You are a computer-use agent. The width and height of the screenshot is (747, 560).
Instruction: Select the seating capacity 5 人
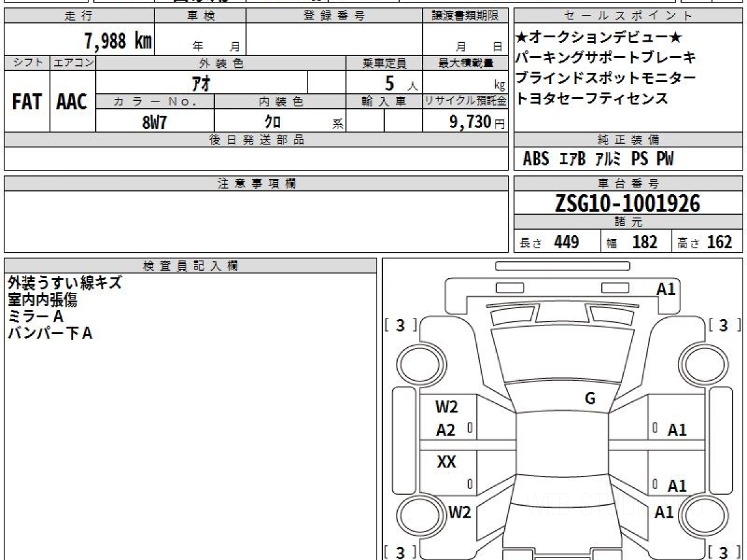[402, 83]
